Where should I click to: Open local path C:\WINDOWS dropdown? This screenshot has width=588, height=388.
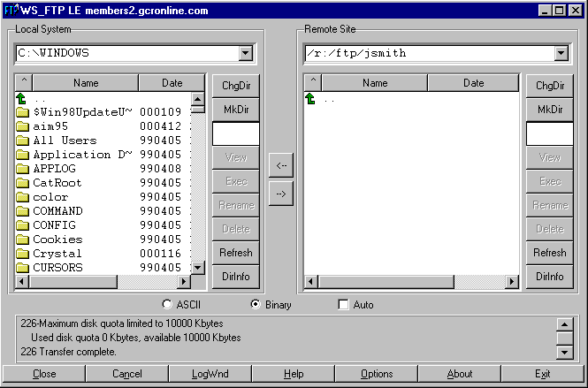click(246, 53)
